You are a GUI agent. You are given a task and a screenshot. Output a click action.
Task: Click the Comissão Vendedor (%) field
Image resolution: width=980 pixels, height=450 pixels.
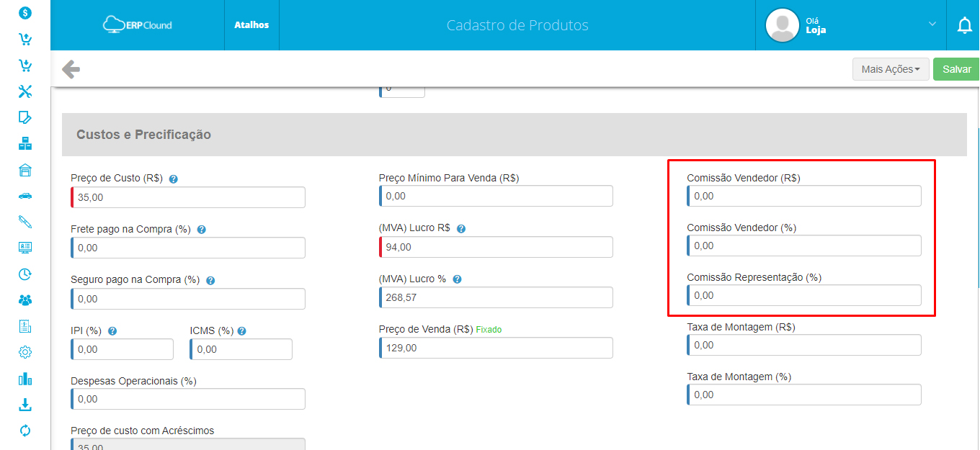click(804, 246)
